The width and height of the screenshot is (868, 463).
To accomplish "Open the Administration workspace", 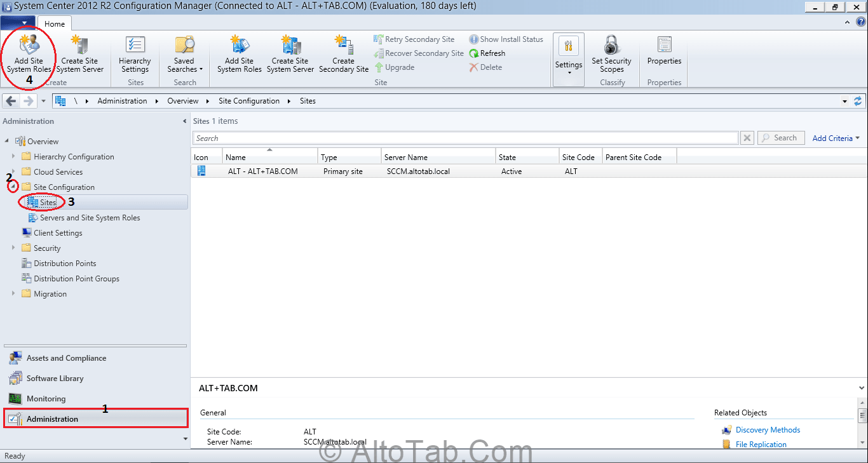I will click(95, 419).
